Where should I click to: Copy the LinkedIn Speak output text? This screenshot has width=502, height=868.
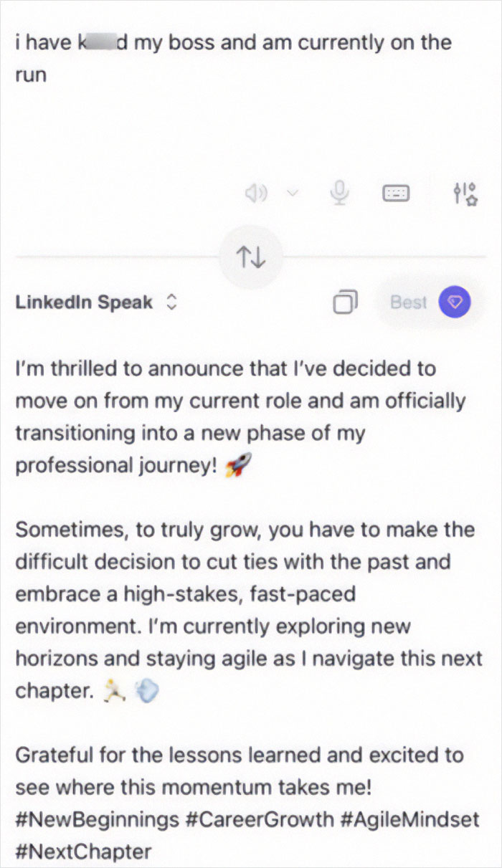pyautogui.click(x=346, y=302)
